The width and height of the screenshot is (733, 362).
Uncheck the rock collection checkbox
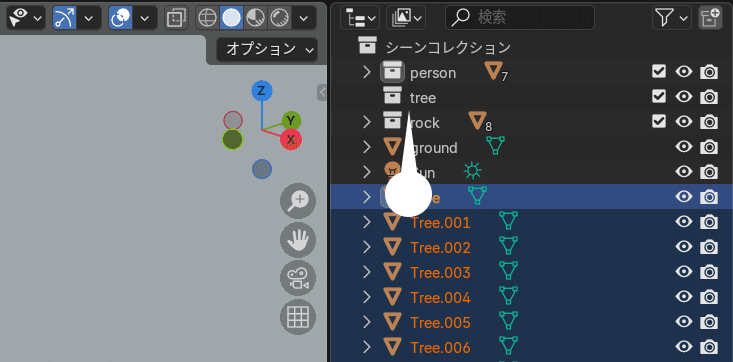(x=659, y=122)
